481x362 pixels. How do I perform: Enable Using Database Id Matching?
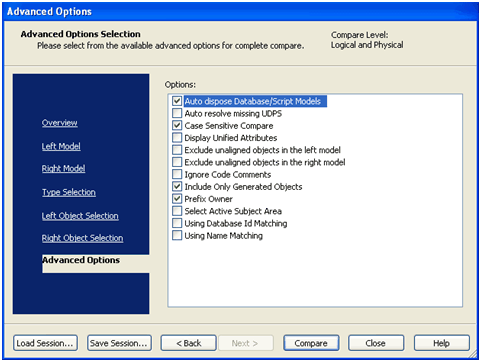coord(177,223)
